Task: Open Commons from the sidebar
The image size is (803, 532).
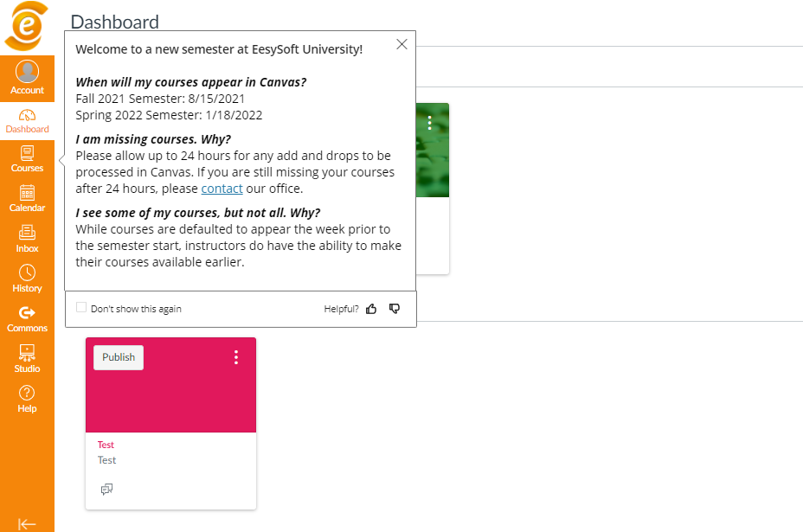Action: point(27,318)
